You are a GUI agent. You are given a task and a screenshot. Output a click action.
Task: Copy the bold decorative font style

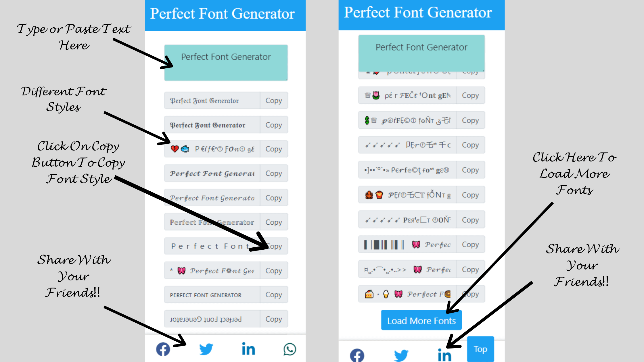(x=273, y=125)
